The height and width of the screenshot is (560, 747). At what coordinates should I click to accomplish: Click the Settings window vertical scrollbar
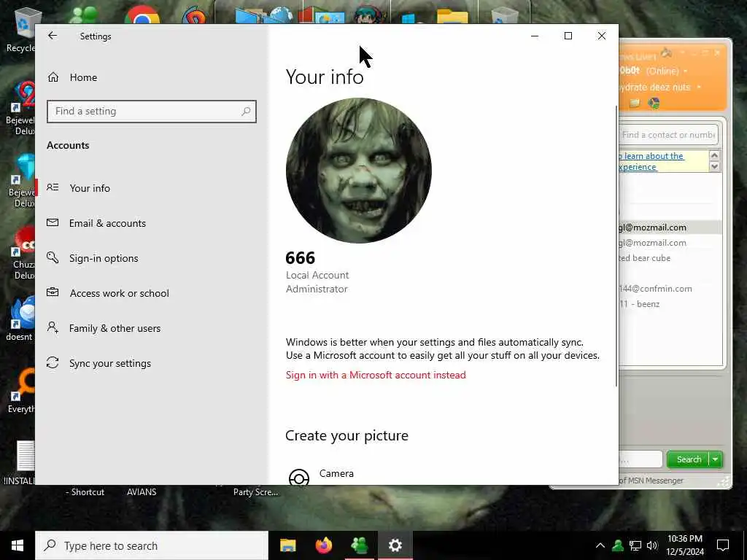(x=616, y=245)
